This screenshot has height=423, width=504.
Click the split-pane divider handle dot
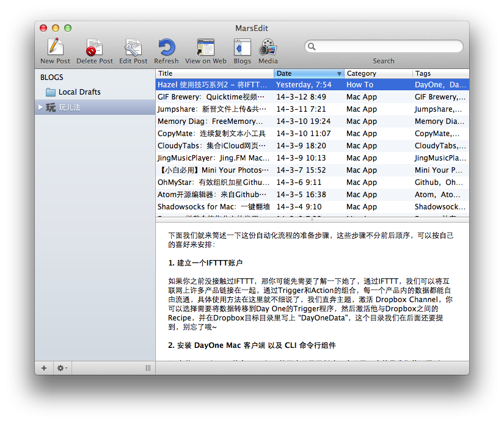point(312,220)
